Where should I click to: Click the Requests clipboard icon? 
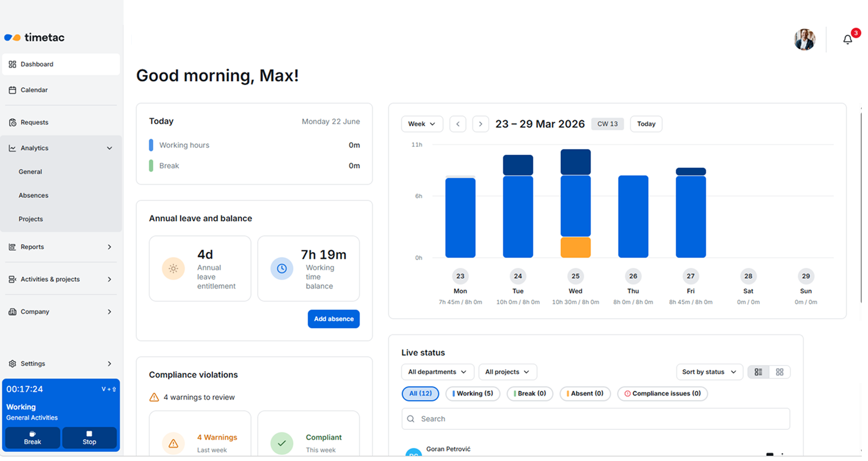click(x=12, y=123)
